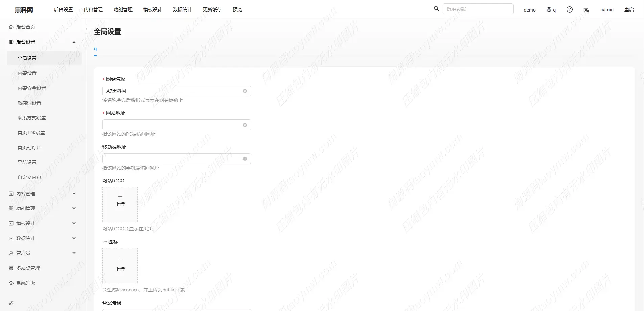Open 模板设计 in the top menu
Viewport: 644px width, 311px height.
153,9
